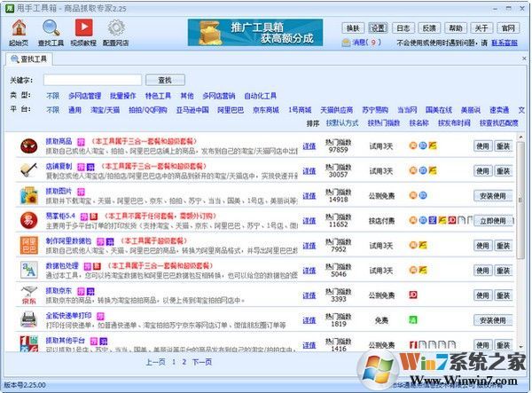Filter type by 特色工具
532x393 pixels.
point(158,96)
